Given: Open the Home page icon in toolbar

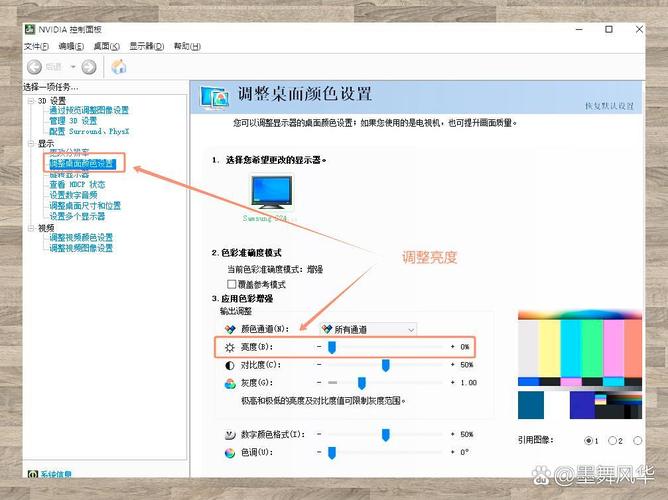Looking at the screenshot, I should 119,66.
